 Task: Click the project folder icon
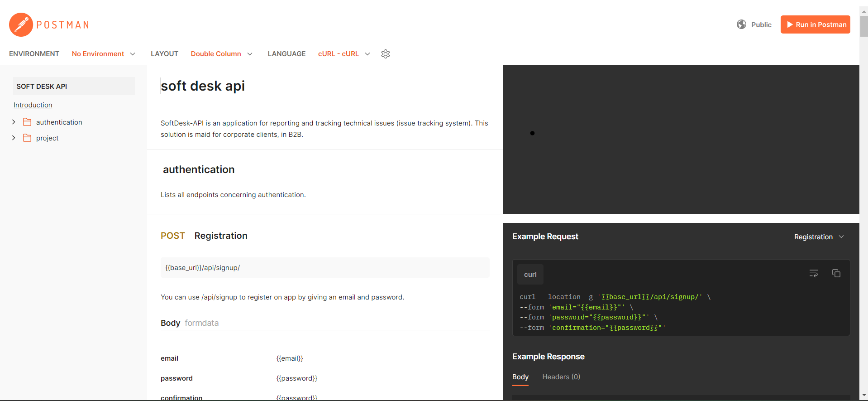point(27,138)
